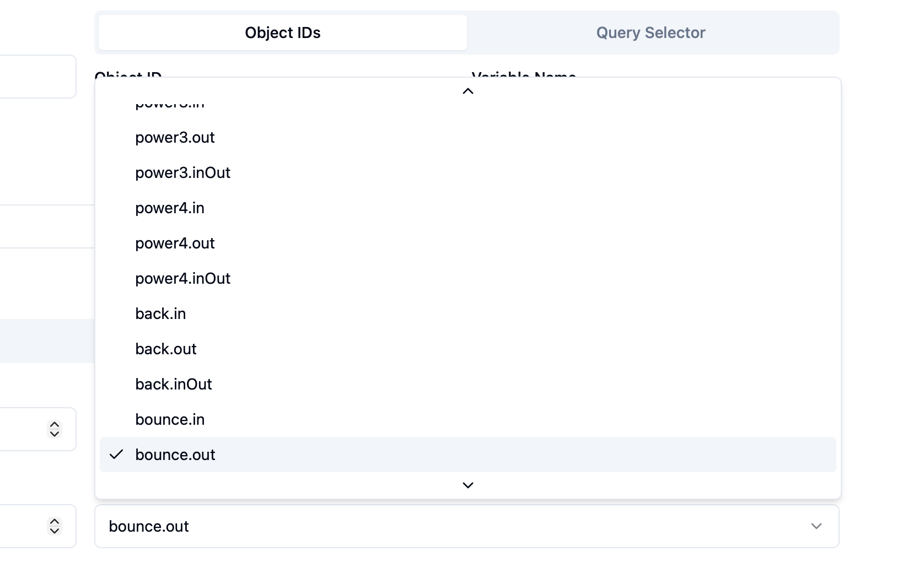This screenshot has height=584, width=924.
Task: Click the upward scroll chevron in the list
Action: coord(468,91)
